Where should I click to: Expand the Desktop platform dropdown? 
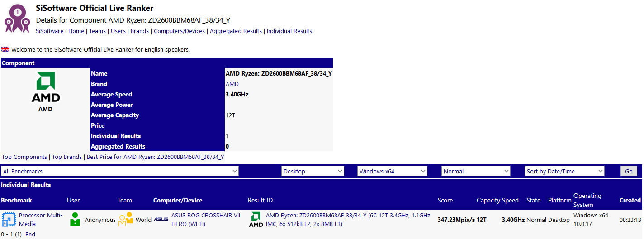click(x=313, y=171)
